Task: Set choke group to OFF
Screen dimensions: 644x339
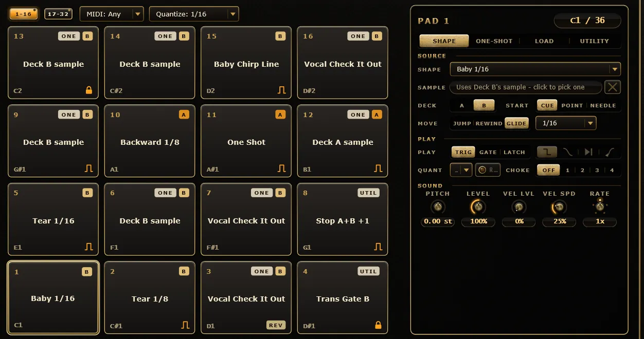Action: pos(548,170)
